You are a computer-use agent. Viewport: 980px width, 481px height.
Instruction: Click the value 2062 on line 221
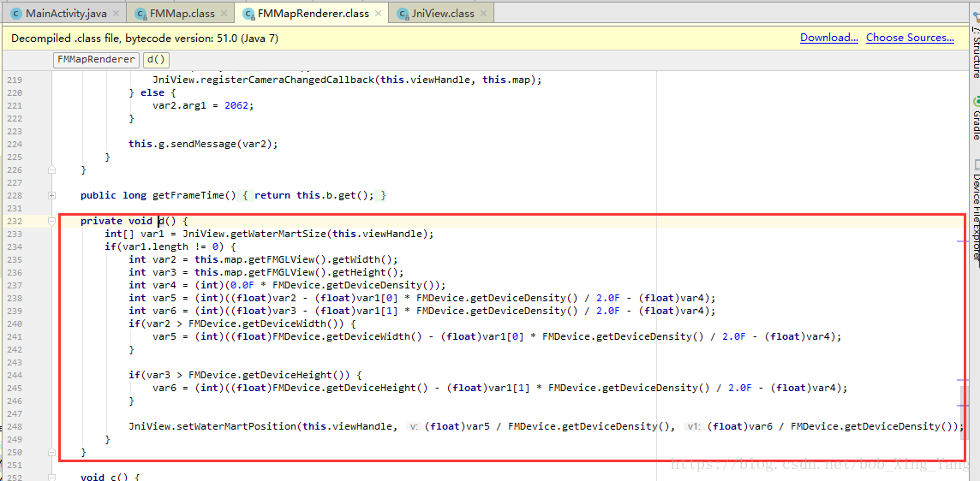[x=237, y=105]
